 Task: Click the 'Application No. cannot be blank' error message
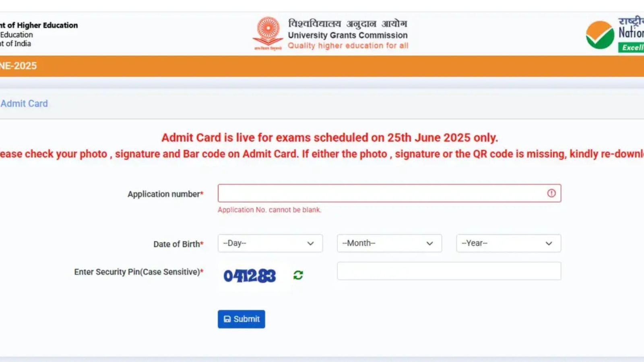coord(269,210)
